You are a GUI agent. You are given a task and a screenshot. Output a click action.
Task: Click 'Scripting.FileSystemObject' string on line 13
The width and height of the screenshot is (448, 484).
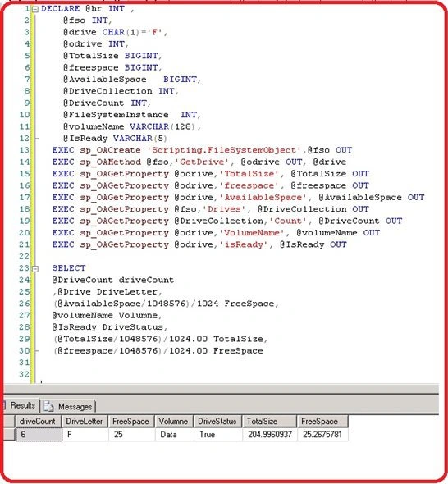click(x=224, y=150)
